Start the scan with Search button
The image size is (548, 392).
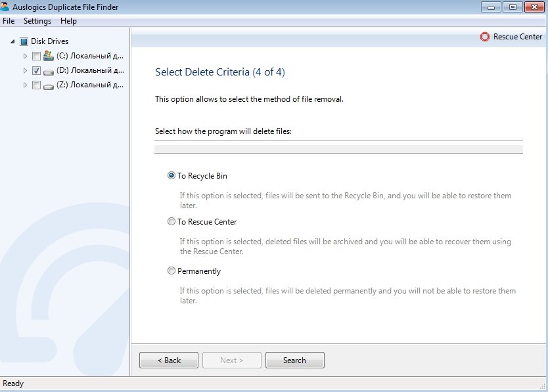click(x=294, y=360)
